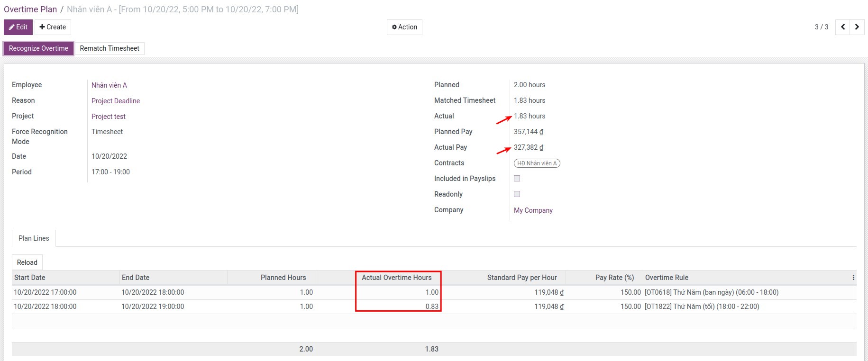868x361 pixels.
Task: Open the Action gear dropdown
Action: click(x=404, y=27)
